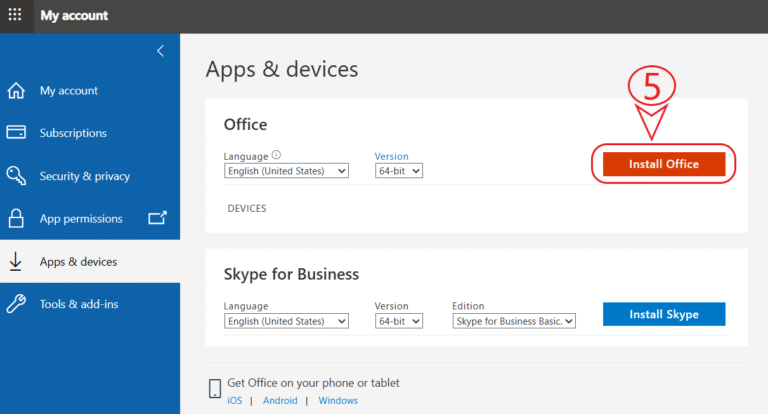Open the Office Version 64-bit dropdown

(399, 171)
